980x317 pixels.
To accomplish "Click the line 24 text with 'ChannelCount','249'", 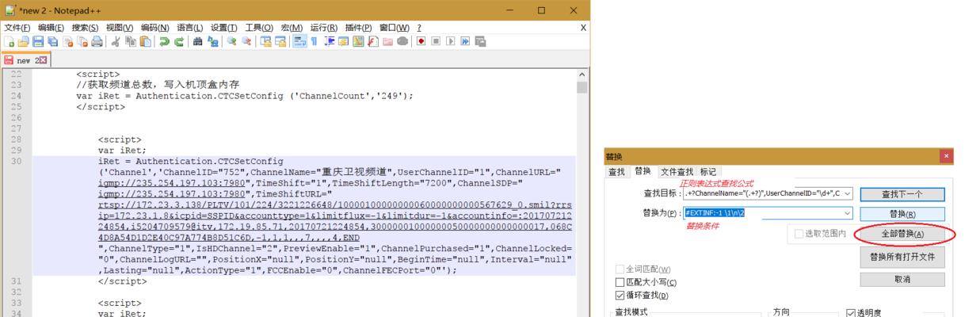I will pyautogui.click(x=245, y=95).
